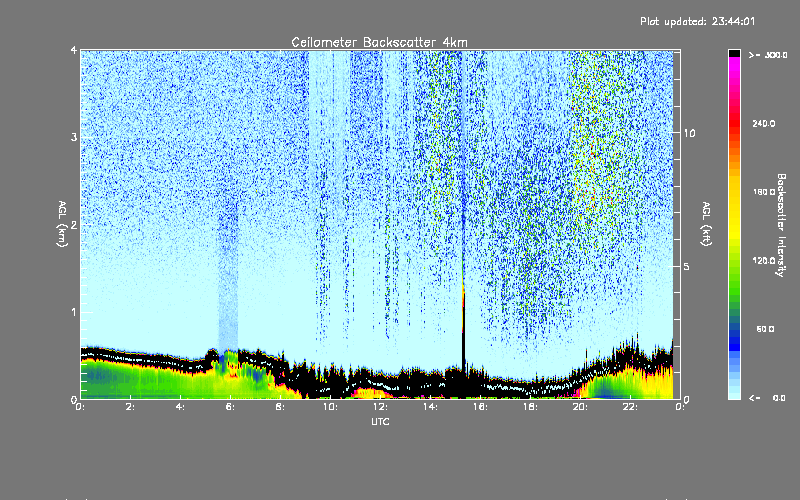
Task: Click the black top of the colorbar
Action: [x=734, y=53]
